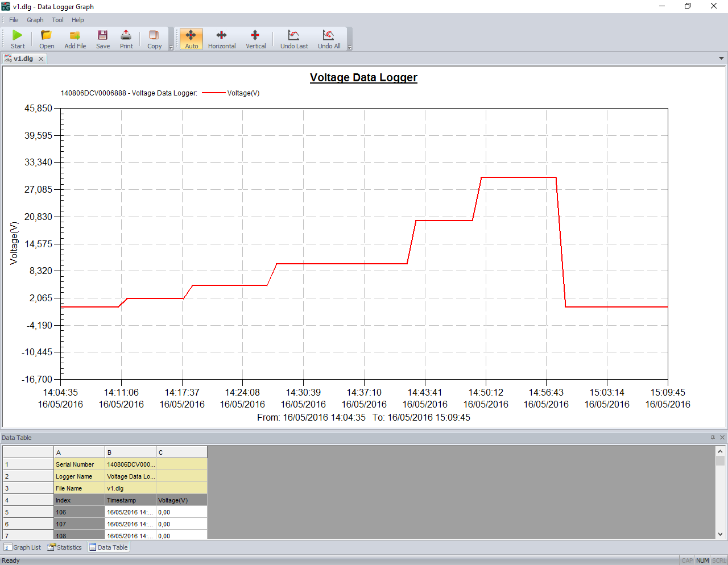Copy the graph with Copy icon
Viewport: 728px width, 565px height.
click(154, 39)
